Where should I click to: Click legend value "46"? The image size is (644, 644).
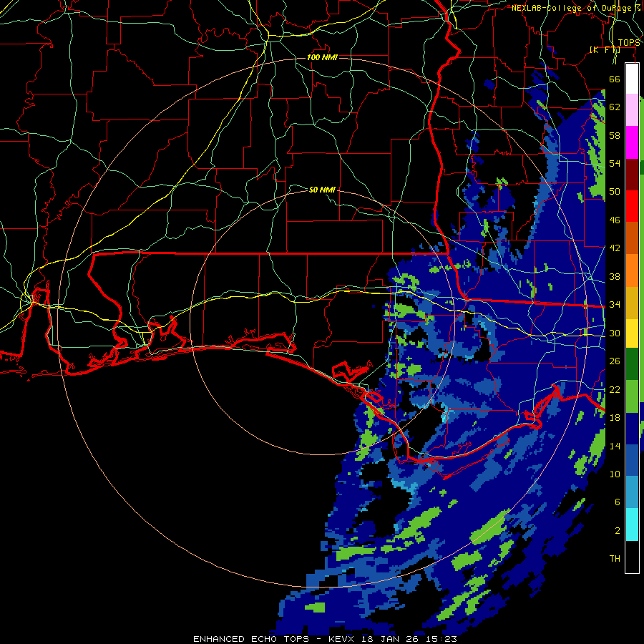click(615, 220)
